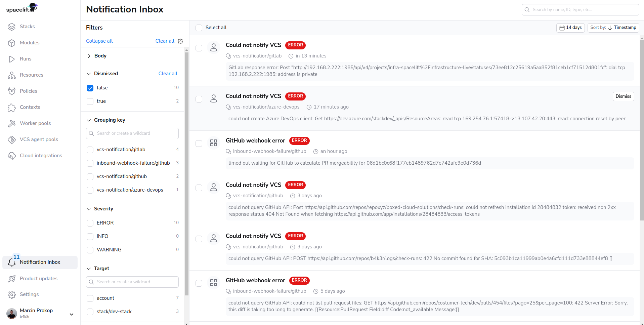Open the Marcin Prokop account dropdown
The image size is (644, 325).
[71, 314]
